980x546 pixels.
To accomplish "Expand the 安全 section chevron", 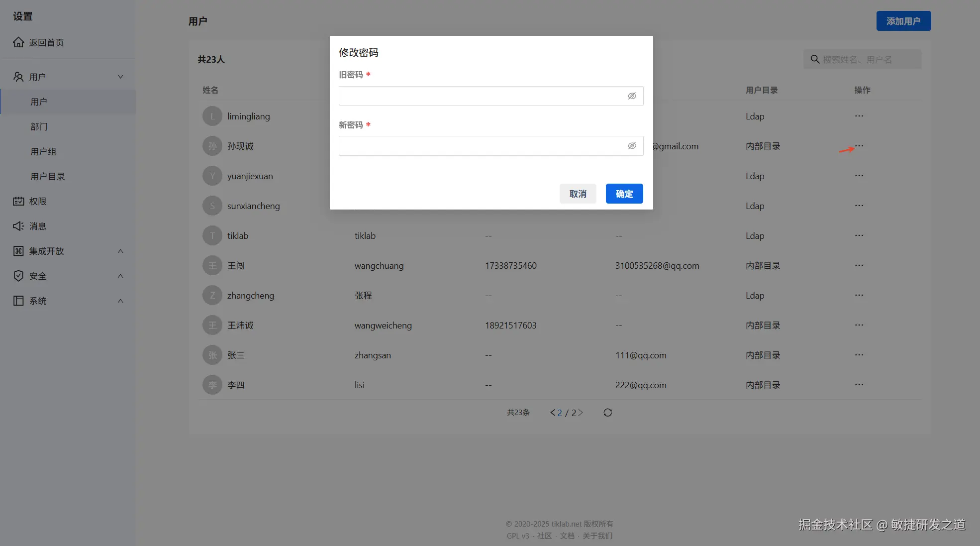I will [x=120, y=276].
